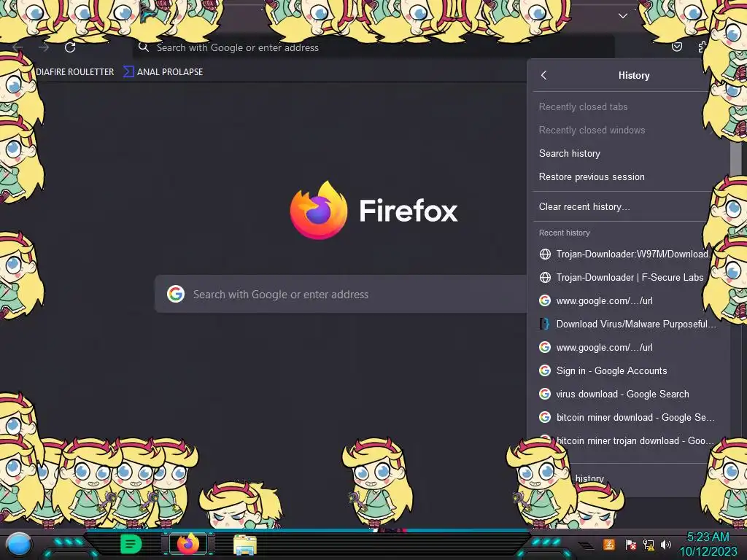Image resolution: width=747 pixels, height=560 pixels.
Task: Open Recently closed tabs
Action: pos(583,106)
